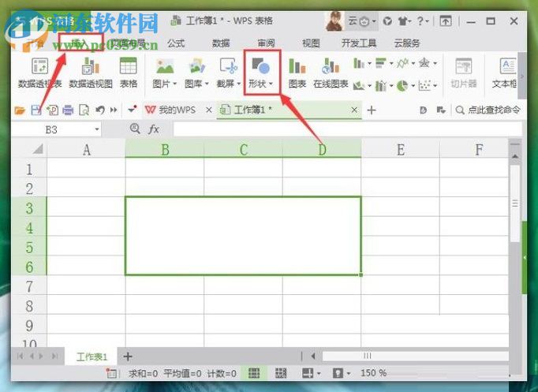Click the save disk icon
The width and height of the screenshot is (538, 392).
click(x=36, y=110)
